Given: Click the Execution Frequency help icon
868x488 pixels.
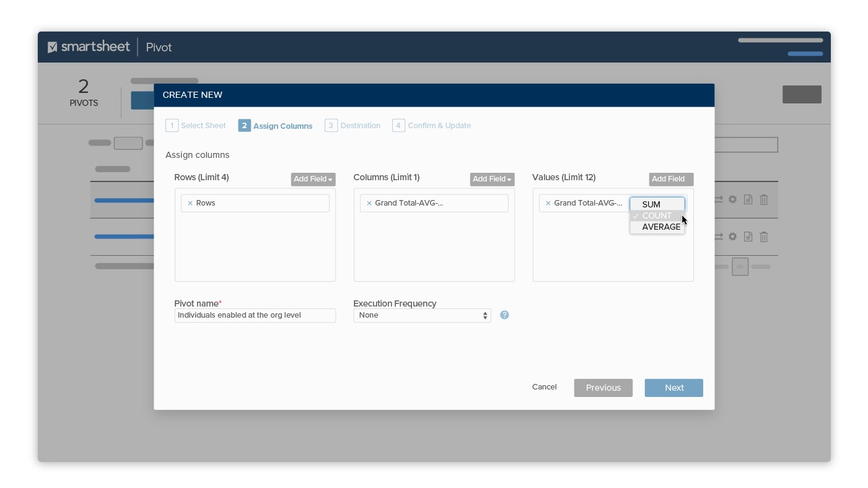Looking at the screenshot, I should [504, 315].
